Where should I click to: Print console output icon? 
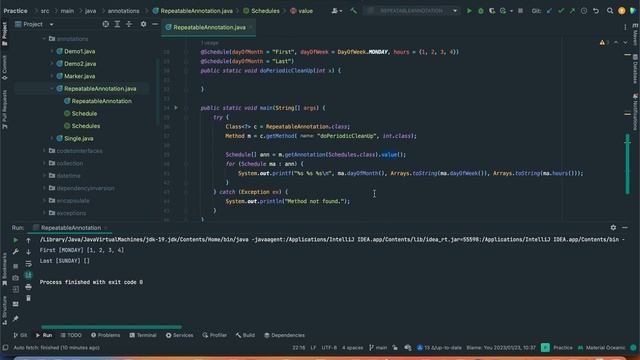click(x=28, y=287)
